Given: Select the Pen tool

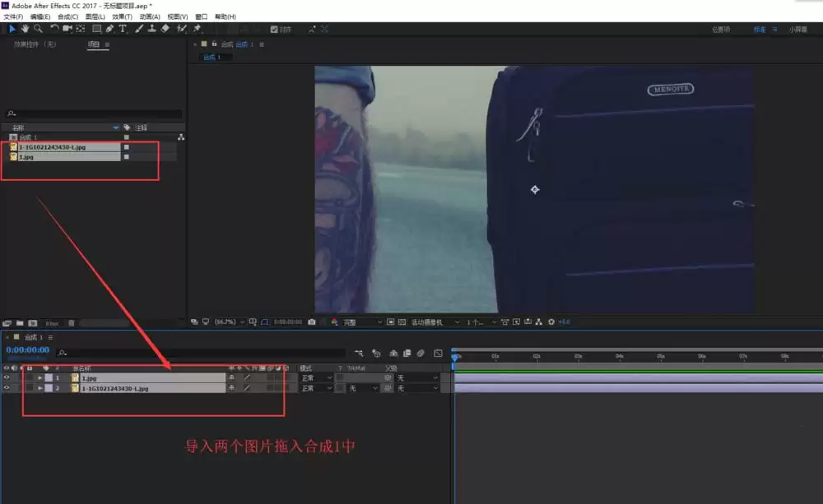Looking at the screenshot, I should pos(109,29).
